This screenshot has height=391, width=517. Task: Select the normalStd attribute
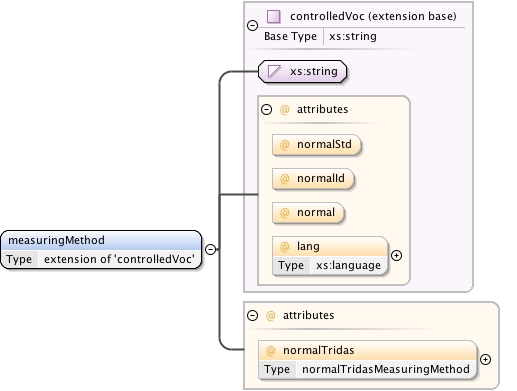(317, 145)
